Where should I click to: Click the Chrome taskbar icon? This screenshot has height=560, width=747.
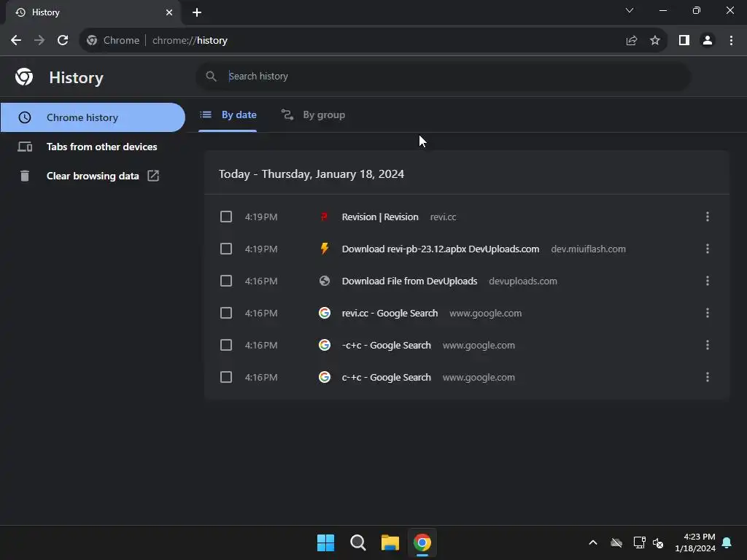422,542
